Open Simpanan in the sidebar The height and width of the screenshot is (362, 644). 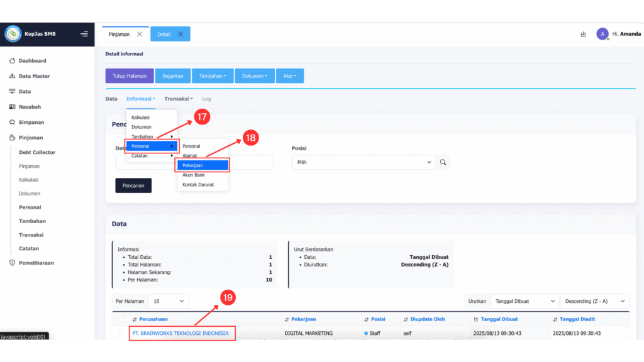point(31,122)
